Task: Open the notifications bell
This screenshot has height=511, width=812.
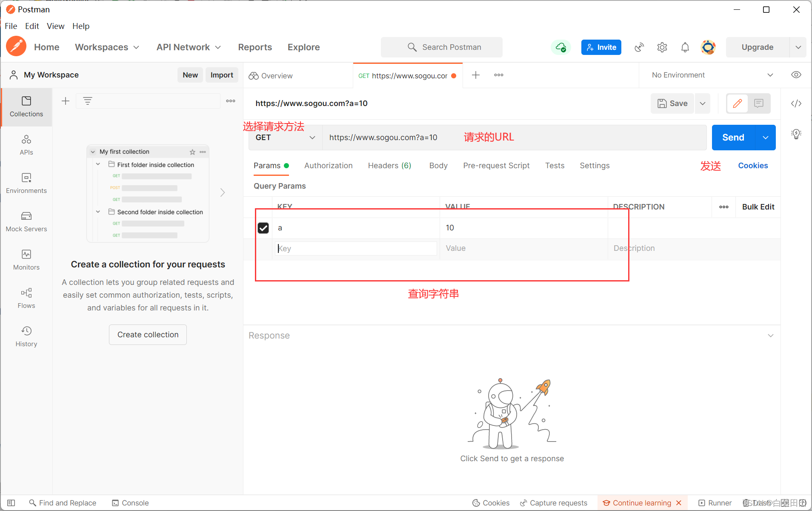Action: (685, 47)
